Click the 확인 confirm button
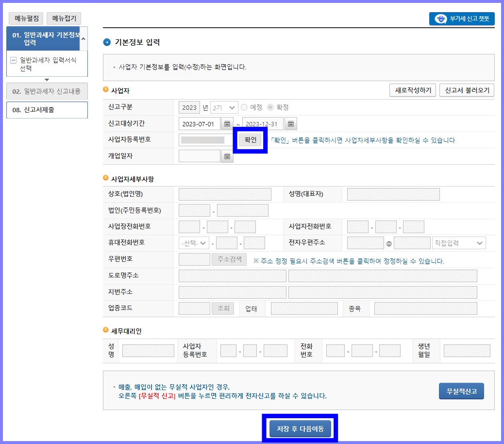The image size is (504, 444). (250, 140)
